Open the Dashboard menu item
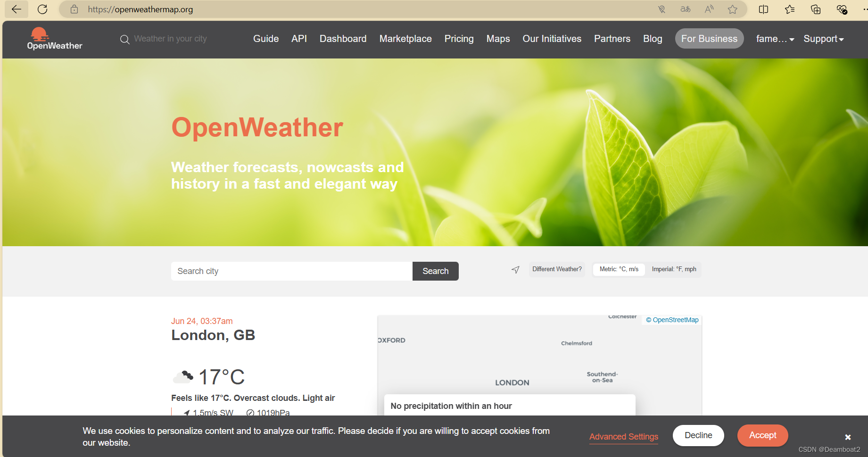Screen dimensions: 868x457 pos(343,39)
